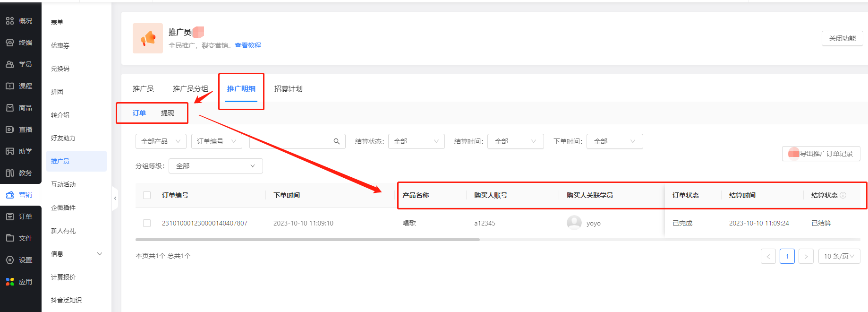Click the 已完成 order status cell
This screenshot has height=312, width=868.
(682, 223)
